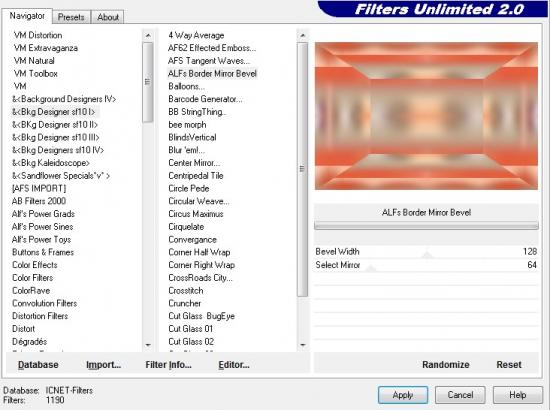Select the &<BKg Designer sf10 II> category

(55, 125)
